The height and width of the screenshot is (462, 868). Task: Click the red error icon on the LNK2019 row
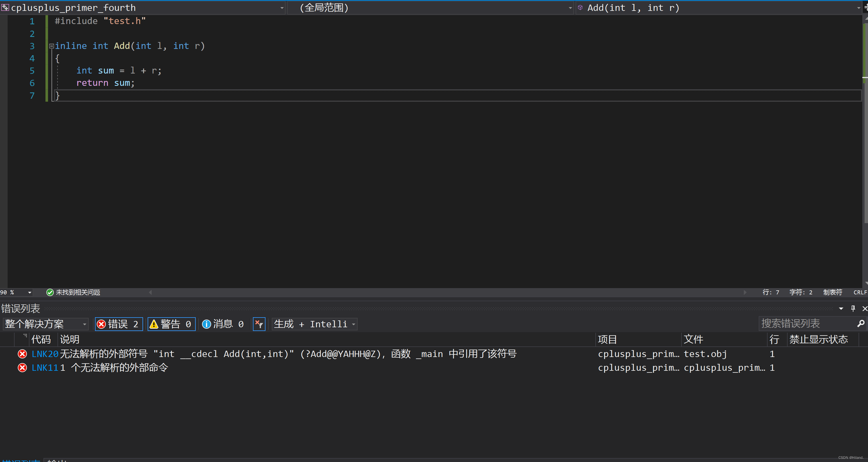(22, 354)
